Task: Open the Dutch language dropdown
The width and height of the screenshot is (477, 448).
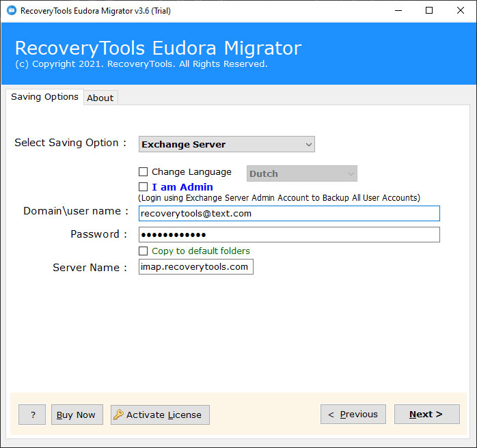Action: (x=302, y=173)
